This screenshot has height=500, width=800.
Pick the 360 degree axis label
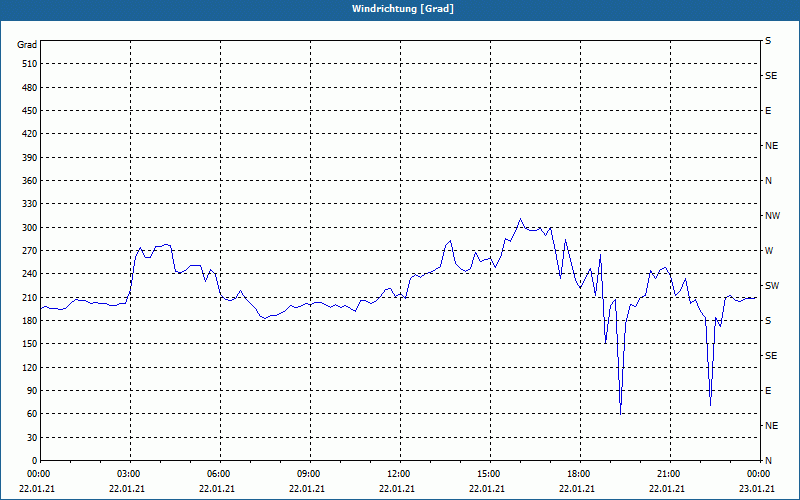coord(30,181)
